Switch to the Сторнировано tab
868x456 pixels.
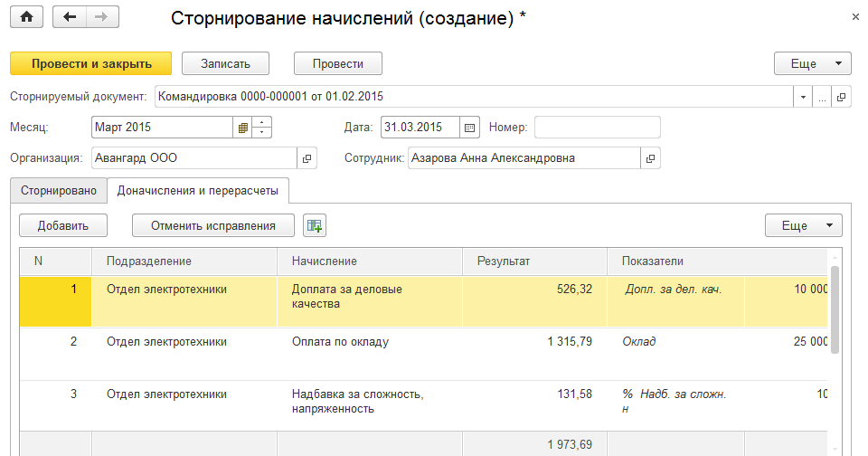point(58,190)
